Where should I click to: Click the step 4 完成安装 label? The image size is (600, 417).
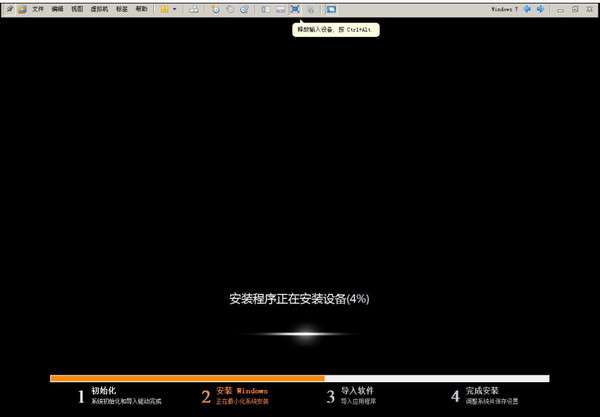pyautogui.click(x=482, y=391)
